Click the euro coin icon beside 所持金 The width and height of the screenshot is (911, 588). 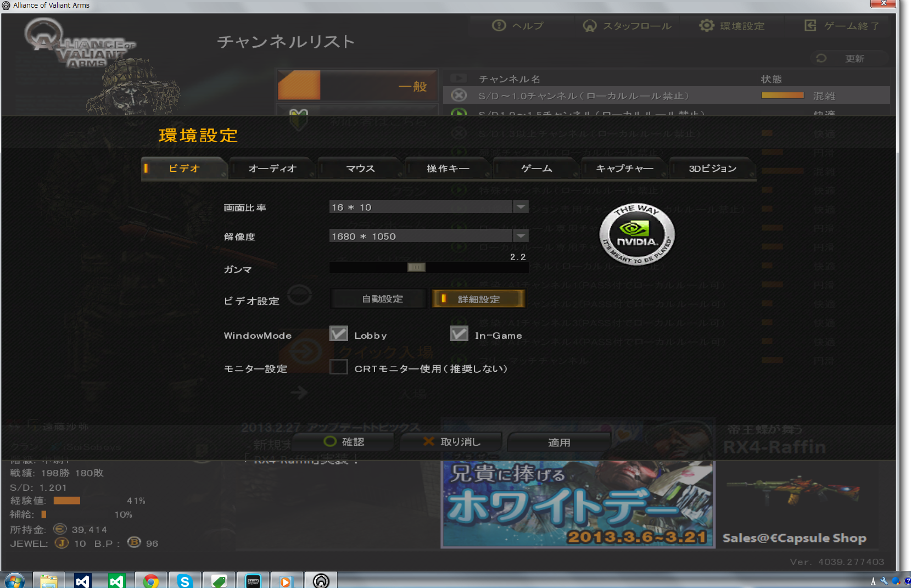60,529
